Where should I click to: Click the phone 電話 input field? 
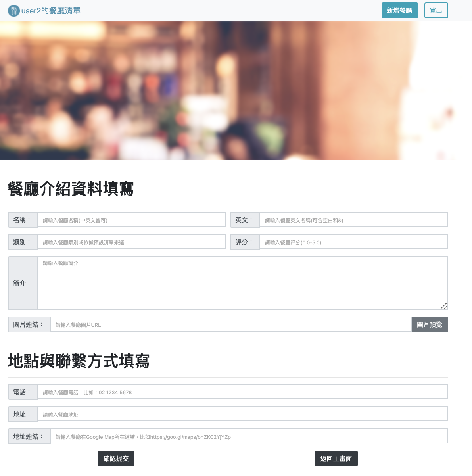[242, 392]
